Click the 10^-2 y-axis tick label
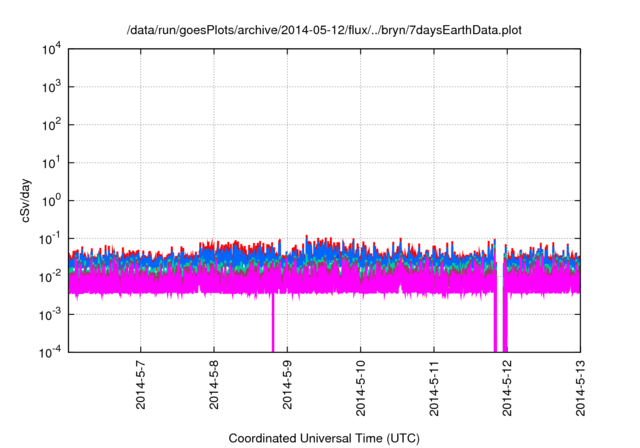This screenshot has width=640, height=448. point(52,276)
